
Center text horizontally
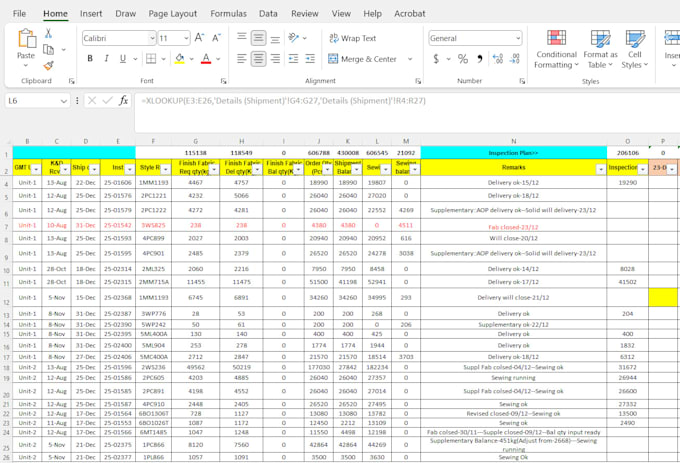point(258,59)
